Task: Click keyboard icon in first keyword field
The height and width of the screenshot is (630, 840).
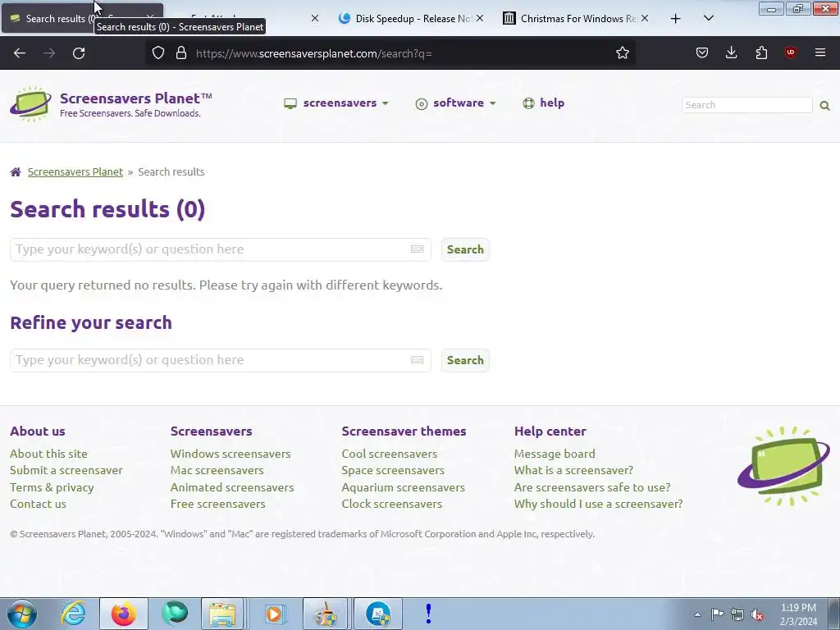Action: coord(417,249)
